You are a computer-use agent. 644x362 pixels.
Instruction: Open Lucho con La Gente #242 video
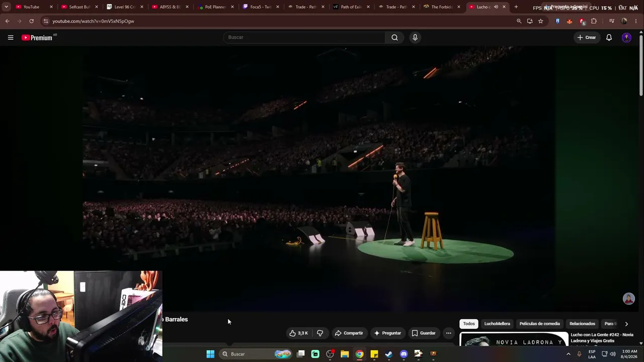(x=602, y=338)
